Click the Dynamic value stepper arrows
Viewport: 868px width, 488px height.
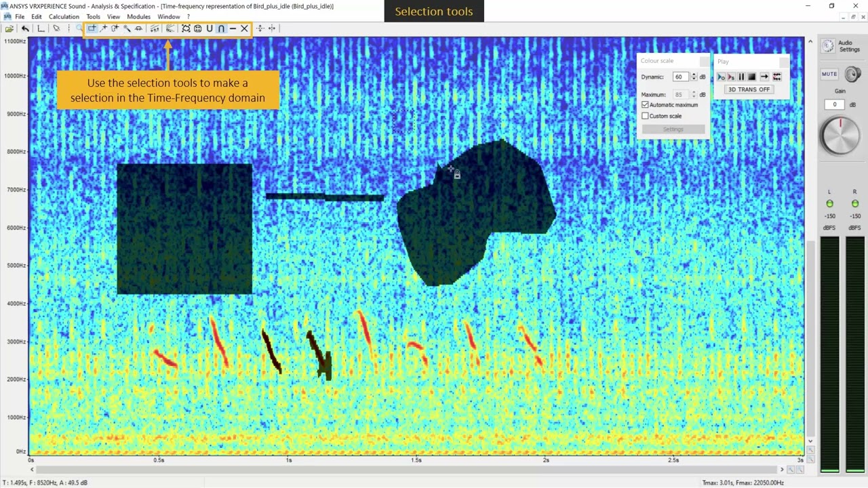pyautogui.click(x=694, y=77)
